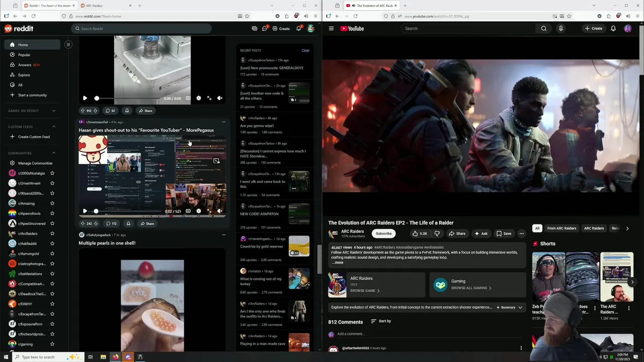Open Reddit chat messages icon

(x=265, y=29)
